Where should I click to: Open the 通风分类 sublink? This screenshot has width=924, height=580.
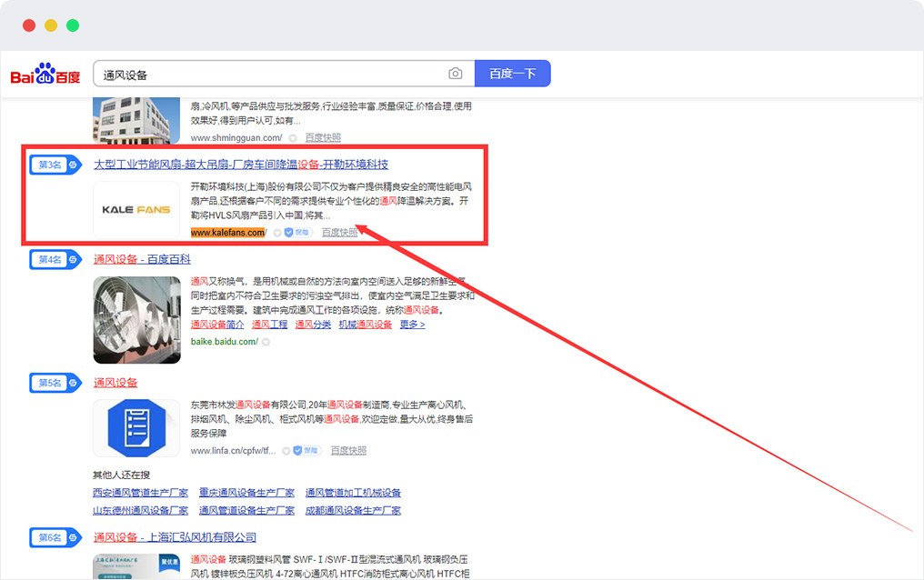[x=313, y=325]
